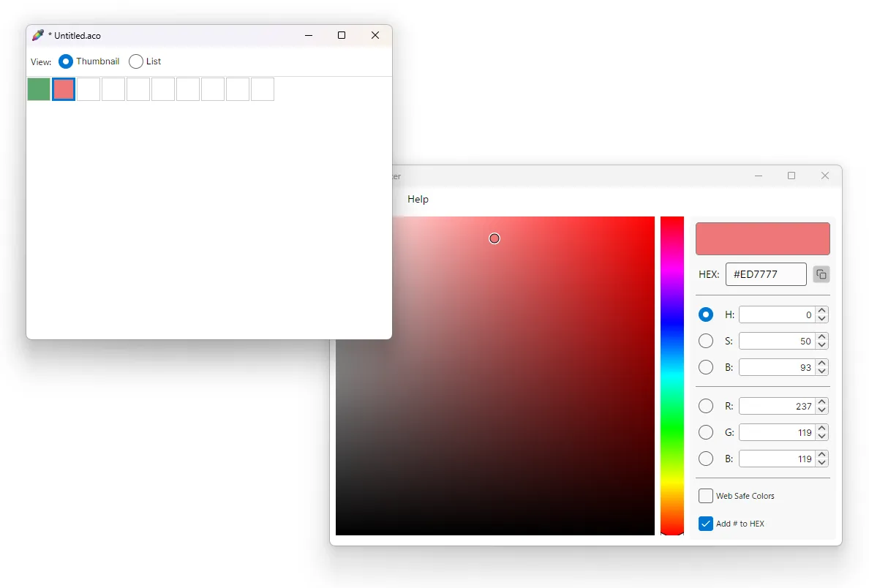Viewport: 869px width, 588px height.
Task: Select the R radio button for red mode
Action: 706,406
